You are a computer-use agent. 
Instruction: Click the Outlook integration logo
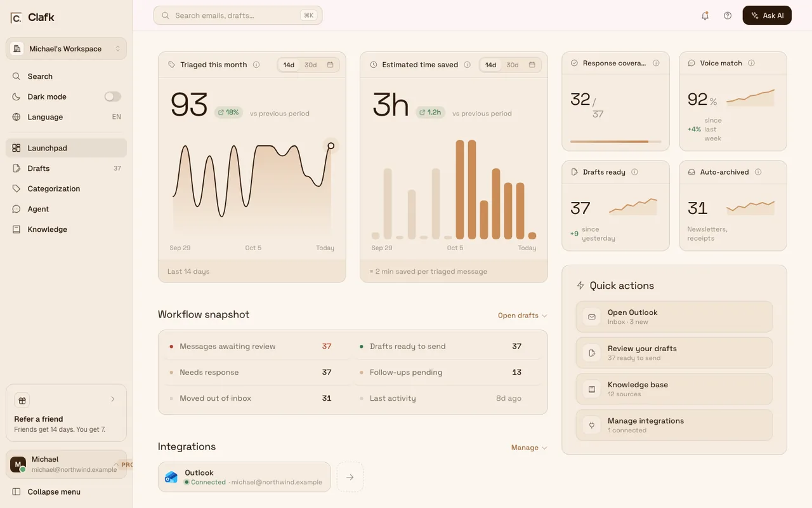171,477
